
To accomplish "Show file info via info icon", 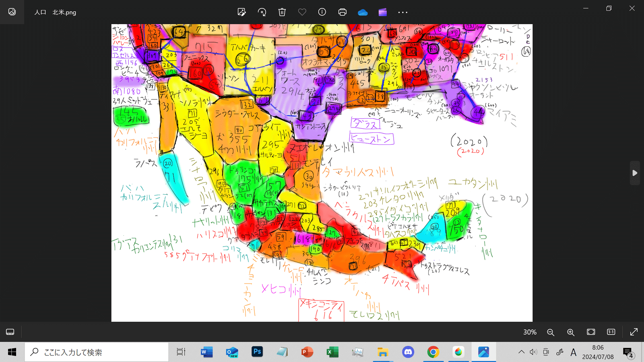I will pyautogui.click(x=322, y=12).
